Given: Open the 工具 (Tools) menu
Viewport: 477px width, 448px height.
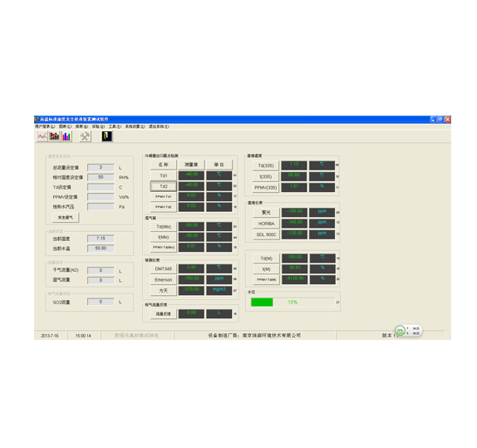Looking at the screenshot, I should coord(115,126).
